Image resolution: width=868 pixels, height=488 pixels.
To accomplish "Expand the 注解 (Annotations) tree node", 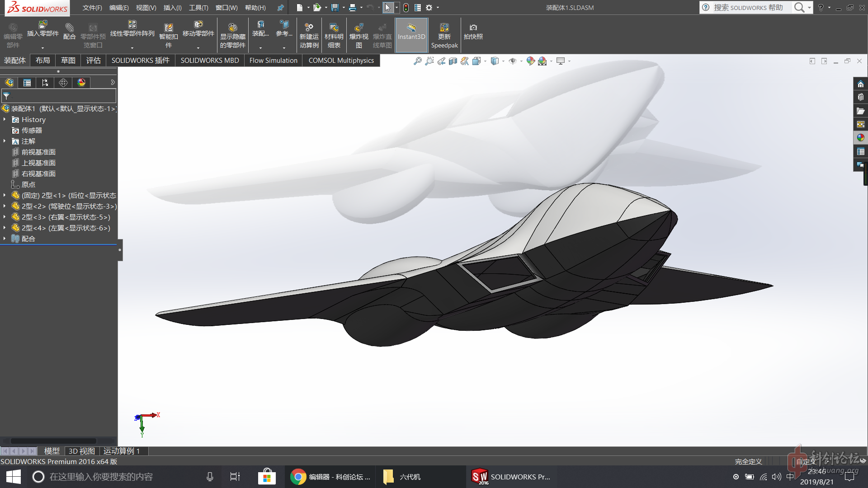I will point(5,141).
